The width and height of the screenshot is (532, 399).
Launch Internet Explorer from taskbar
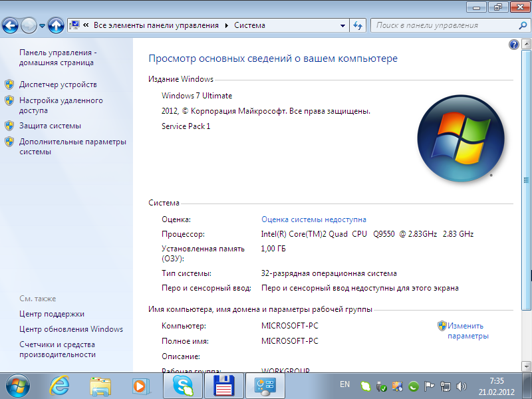point(59,386)
